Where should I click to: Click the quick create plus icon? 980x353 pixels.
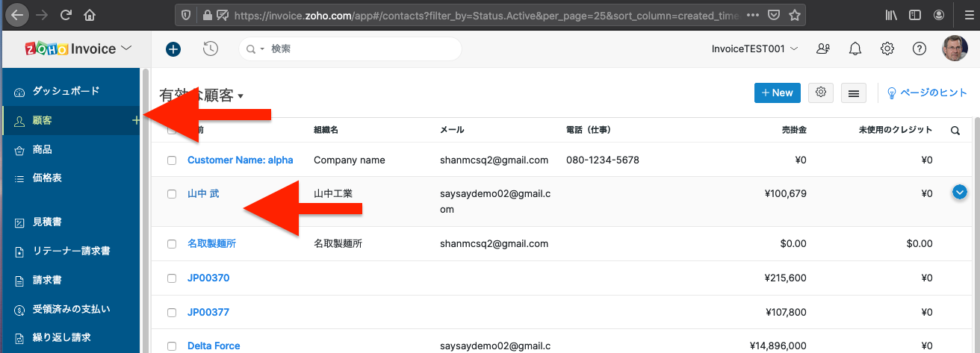[173, 49]
